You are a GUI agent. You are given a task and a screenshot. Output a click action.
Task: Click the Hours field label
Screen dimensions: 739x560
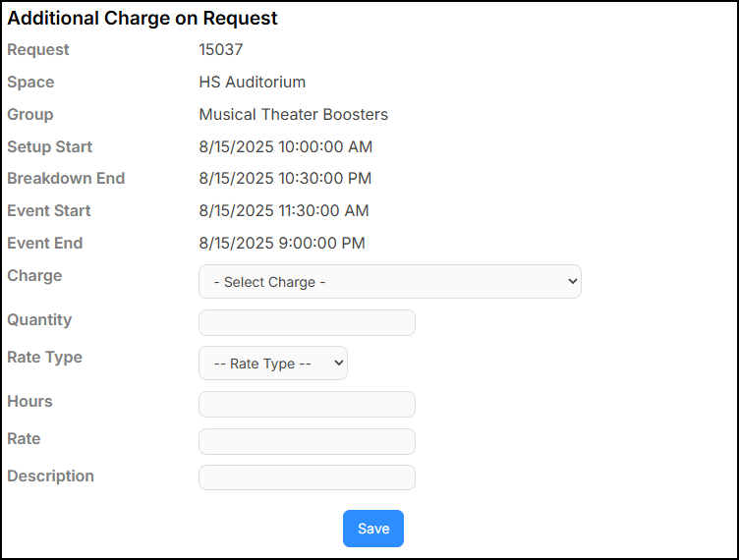pyautogui.click(x=29, y=401)
